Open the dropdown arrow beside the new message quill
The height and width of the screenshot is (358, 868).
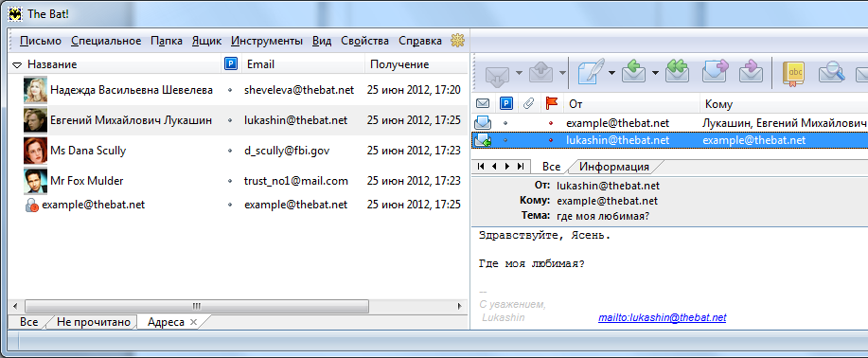coord(612,73)
